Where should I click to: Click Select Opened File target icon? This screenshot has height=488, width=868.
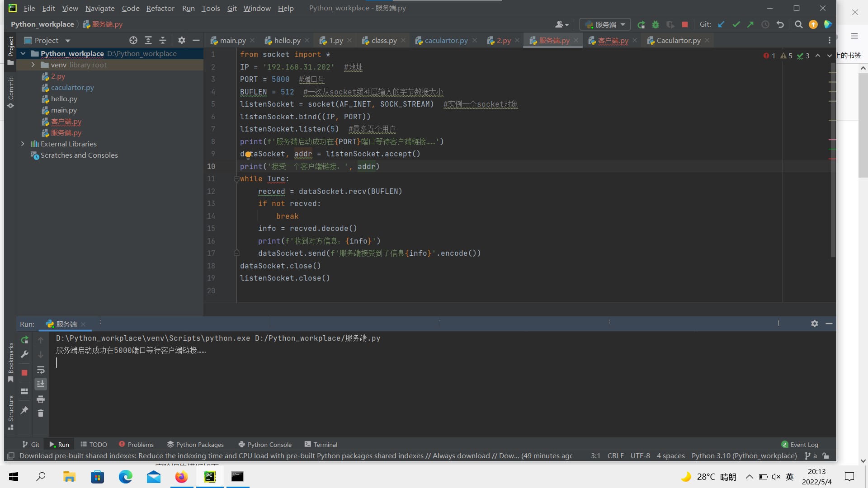133,40
